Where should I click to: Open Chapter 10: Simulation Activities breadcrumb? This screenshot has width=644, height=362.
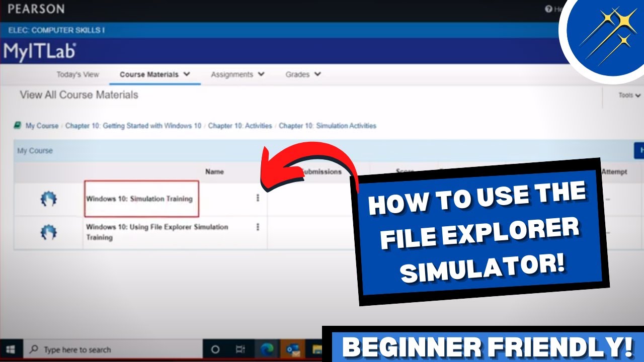[x=328, y=126]
